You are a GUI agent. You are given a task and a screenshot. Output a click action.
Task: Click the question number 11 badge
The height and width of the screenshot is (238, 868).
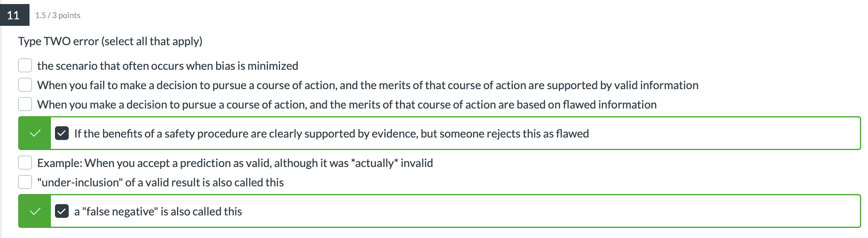[x=14, y=15]
